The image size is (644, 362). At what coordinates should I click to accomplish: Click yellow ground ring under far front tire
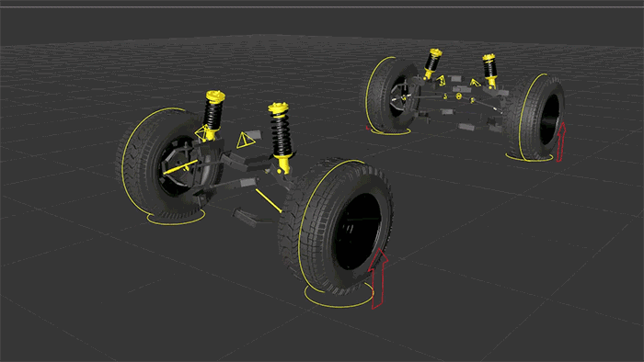[176, 217]
